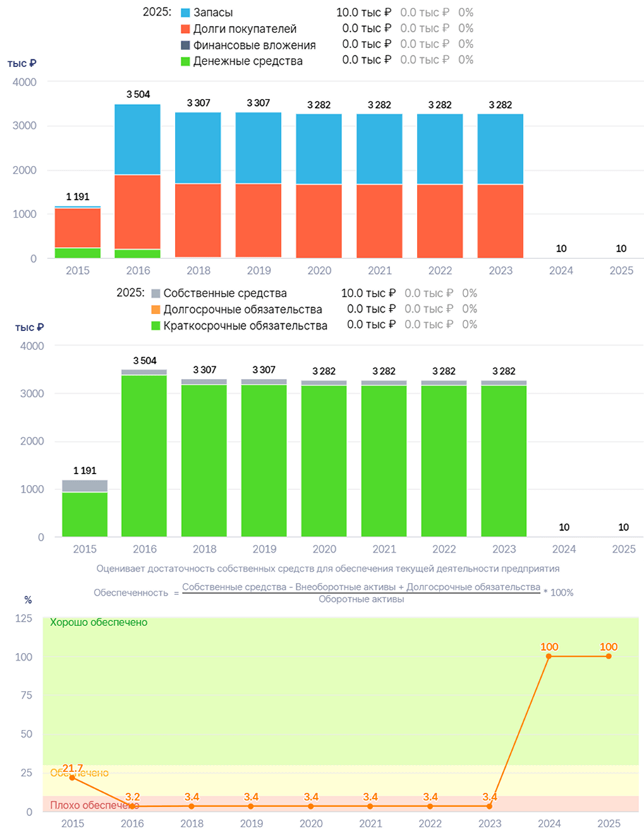Image resolution: width=644 pixels, height=835 pixels.
Task: Click the blue Запасы segment of the 2023 bar
Action: [x=500, y=149]
